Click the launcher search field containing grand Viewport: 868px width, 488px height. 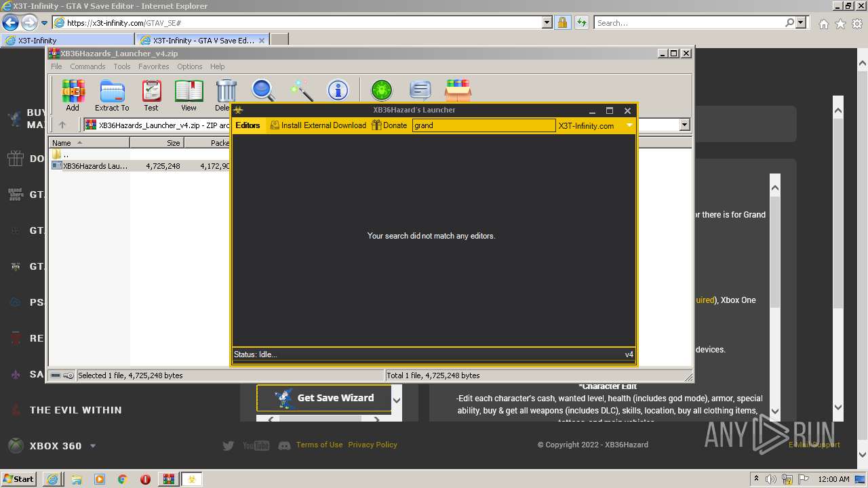click(484, 125)
